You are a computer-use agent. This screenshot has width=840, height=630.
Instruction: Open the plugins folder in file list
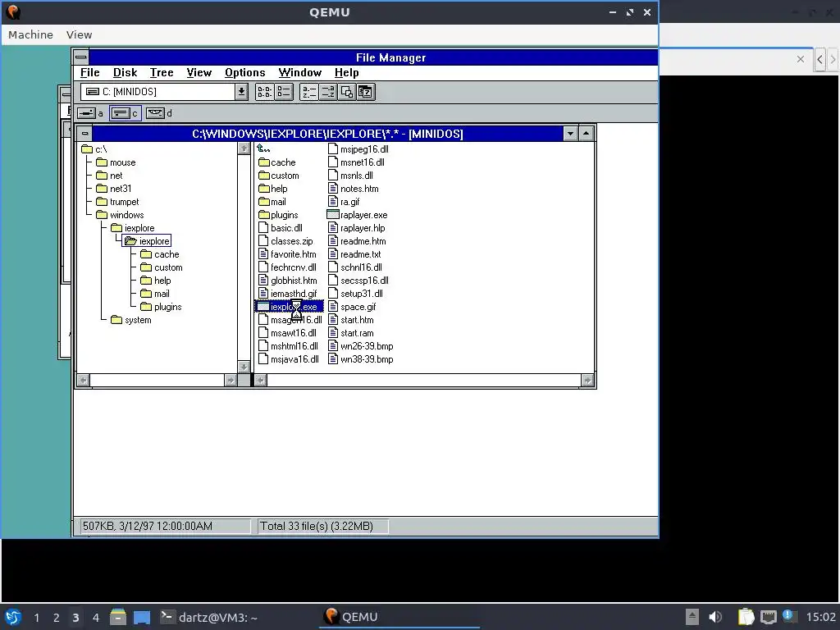(x=278, y=215)
